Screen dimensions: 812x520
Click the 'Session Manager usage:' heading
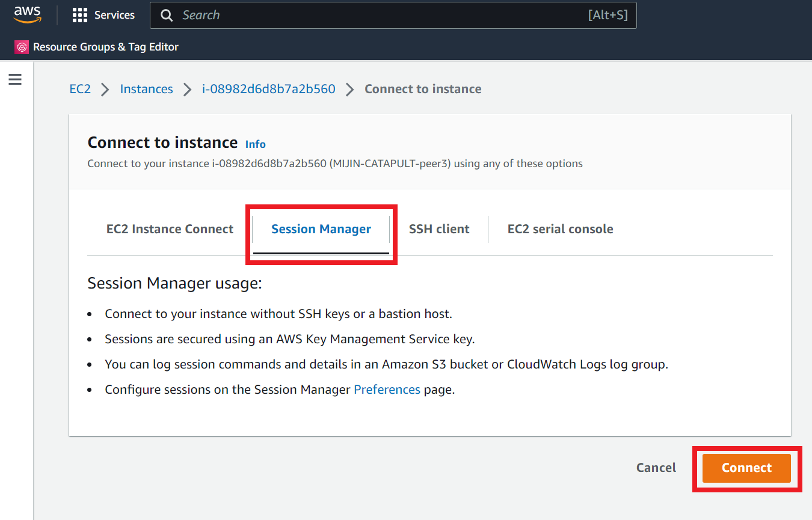click(x=175, y=283)
